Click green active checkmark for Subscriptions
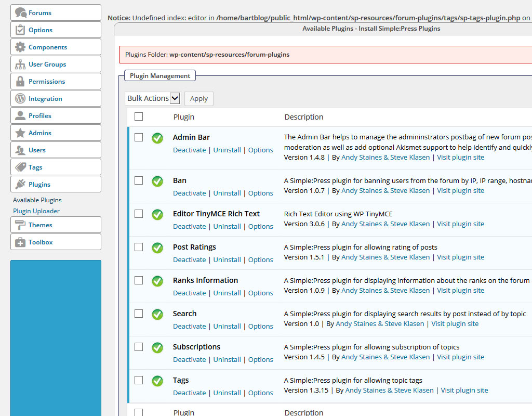This screenshot has width=532, height=416. (157, 348)
